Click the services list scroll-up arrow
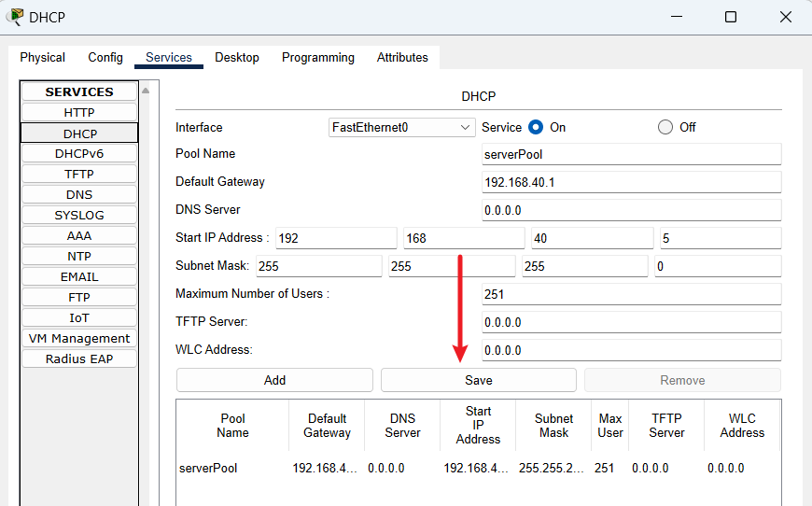Screen dimensions: 812x506 click(146, 91)
